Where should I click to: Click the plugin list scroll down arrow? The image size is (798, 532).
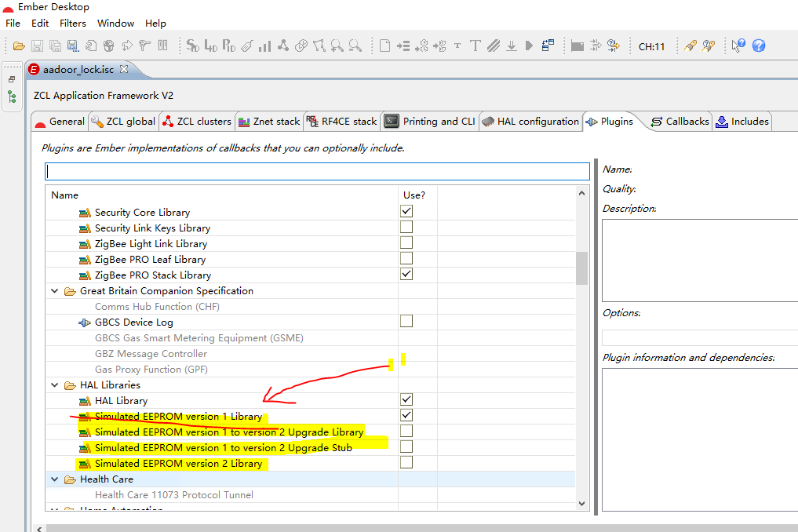[x=581, y=504]
